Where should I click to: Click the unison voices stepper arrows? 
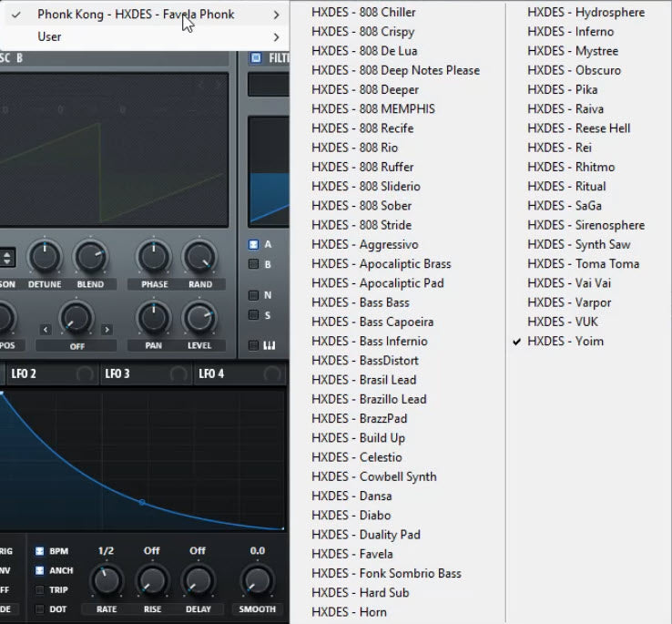[6, 258]
